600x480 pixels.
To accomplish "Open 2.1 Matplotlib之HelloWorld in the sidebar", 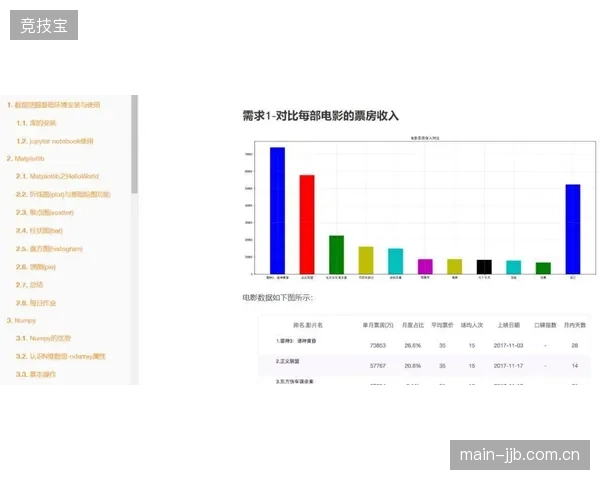I will [57, 176].
